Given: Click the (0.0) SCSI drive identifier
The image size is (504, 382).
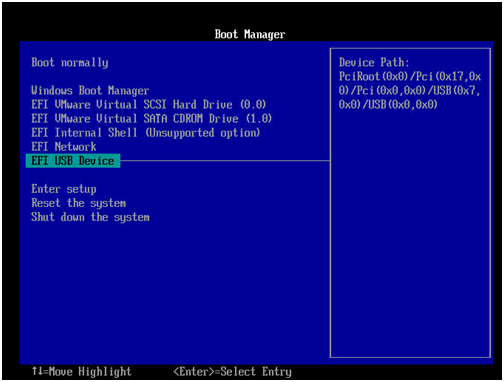Looking at the screenshot, I should (x=253, y=105).
